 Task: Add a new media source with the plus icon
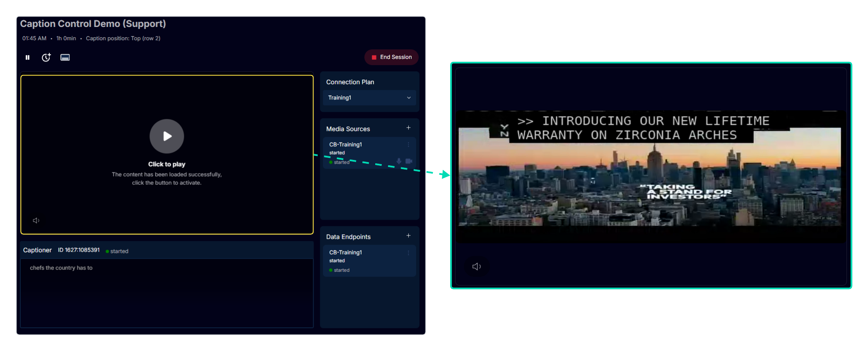408,128
